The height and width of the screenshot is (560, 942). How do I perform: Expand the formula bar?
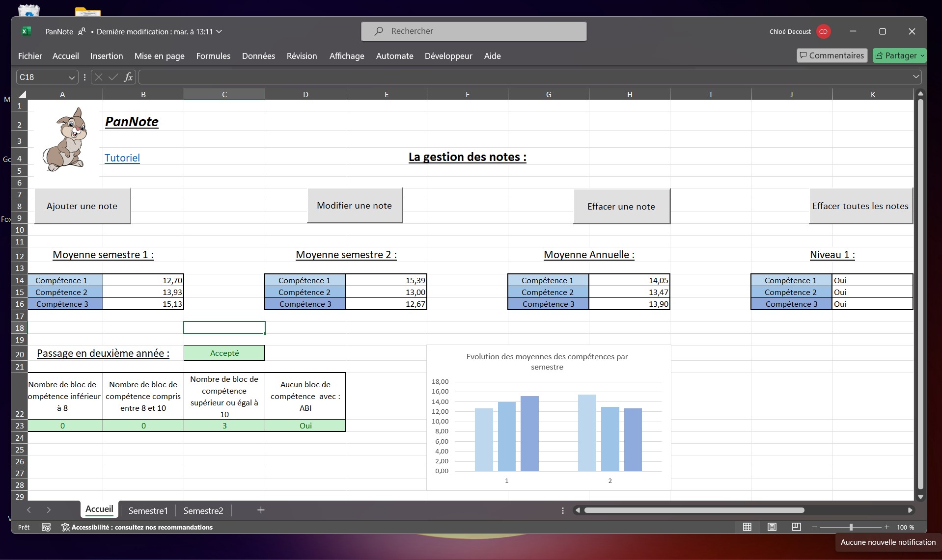(x=915, y=77)
